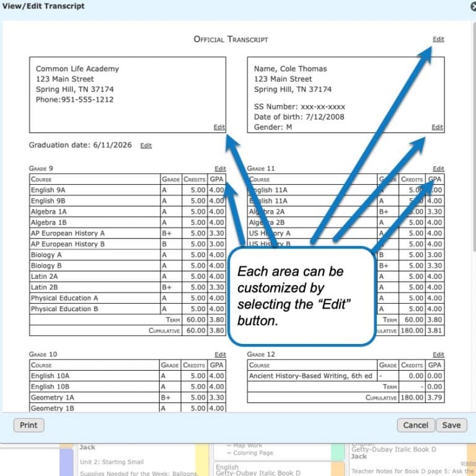Edit the Common Life Academy school box
This screenshot has height=476, width=476.
tap(219, 127)
